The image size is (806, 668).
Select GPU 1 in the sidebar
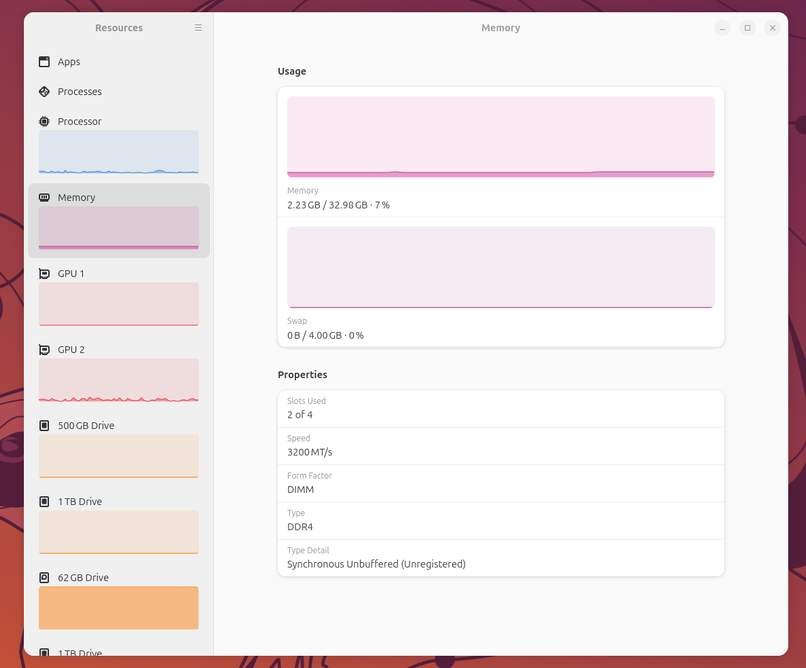tap(119, 296)
